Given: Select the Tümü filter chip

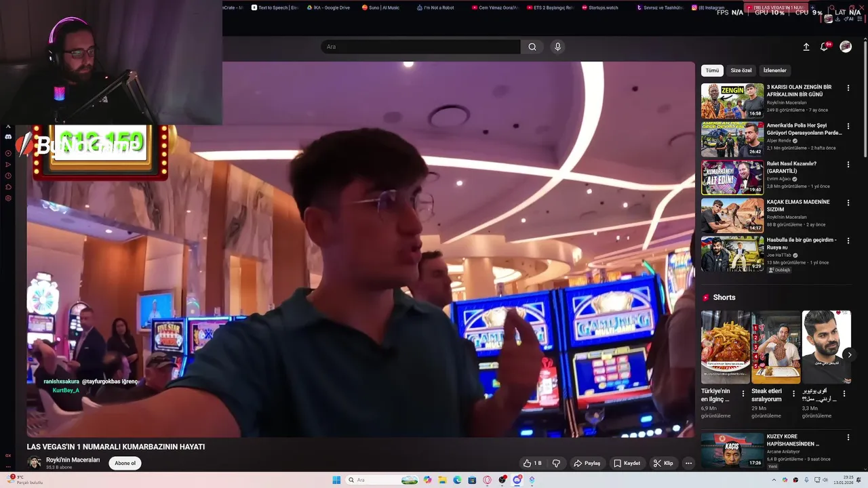Looking at the screenshot, I should [712, 70].
